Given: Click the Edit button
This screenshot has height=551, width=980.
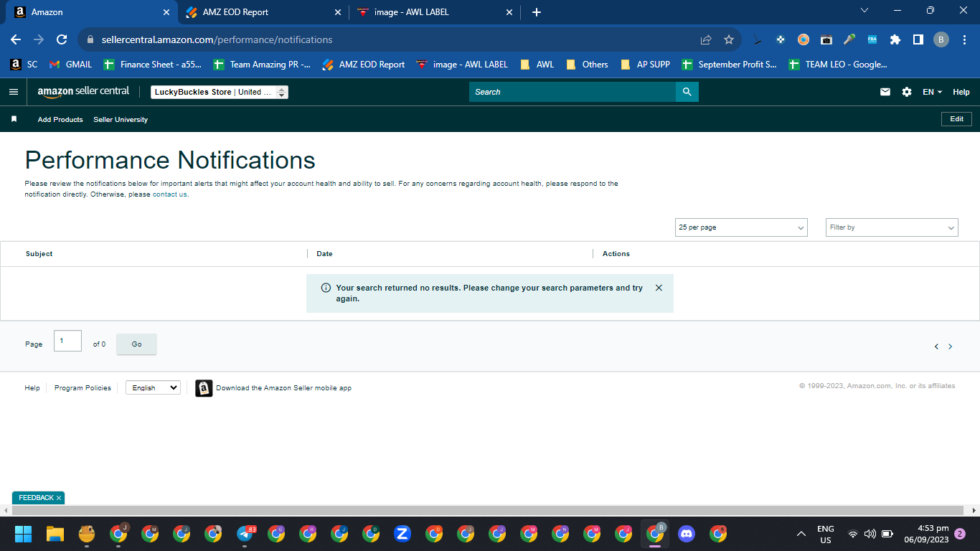Looking at the screenshot, I should 956,119.
